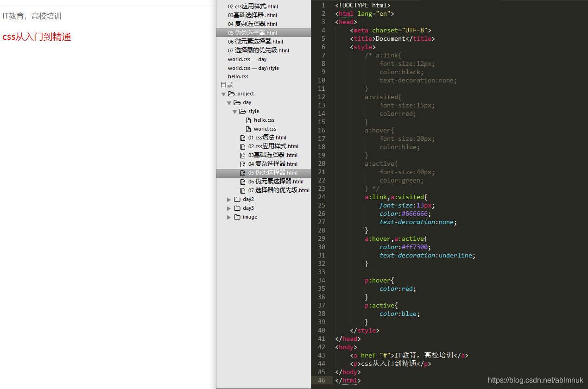Click tree file icon of 02 css应用样式.html
The height and width of the screenshot is (389, 588).
243,146
